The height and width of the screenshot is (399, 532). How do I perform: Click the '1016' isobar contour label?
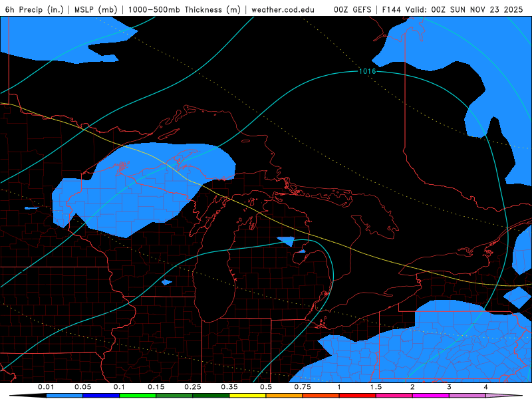click(368, 71)
